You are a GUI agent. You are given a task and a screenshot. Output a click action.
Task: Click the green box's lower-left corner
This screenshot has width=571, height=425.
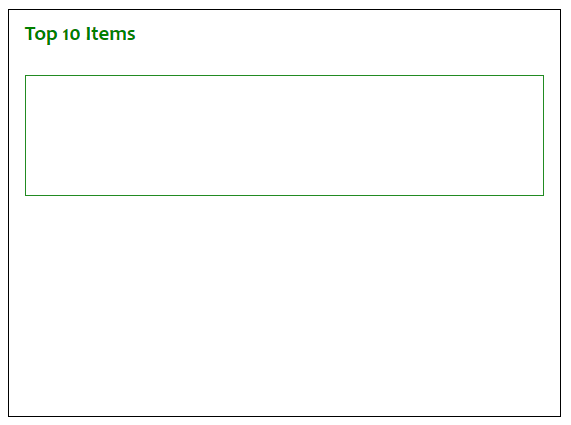pyautogui.click(x=25, y=196)
